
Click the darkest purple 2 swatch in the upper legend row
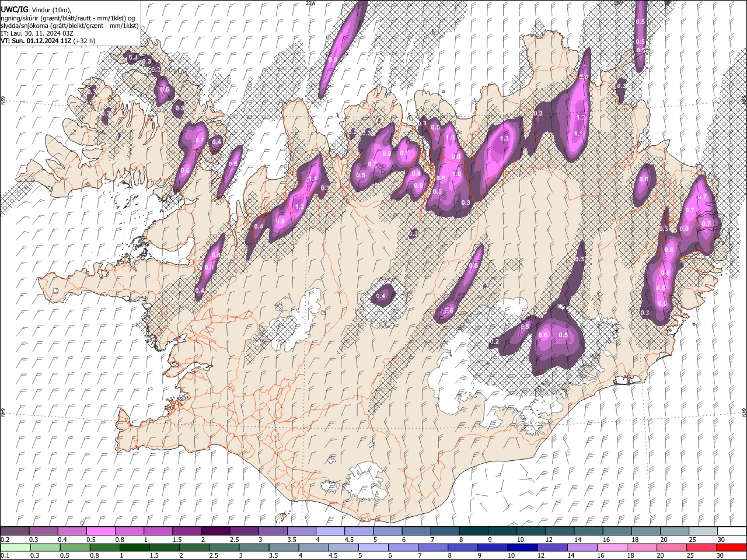pos(215,531)
